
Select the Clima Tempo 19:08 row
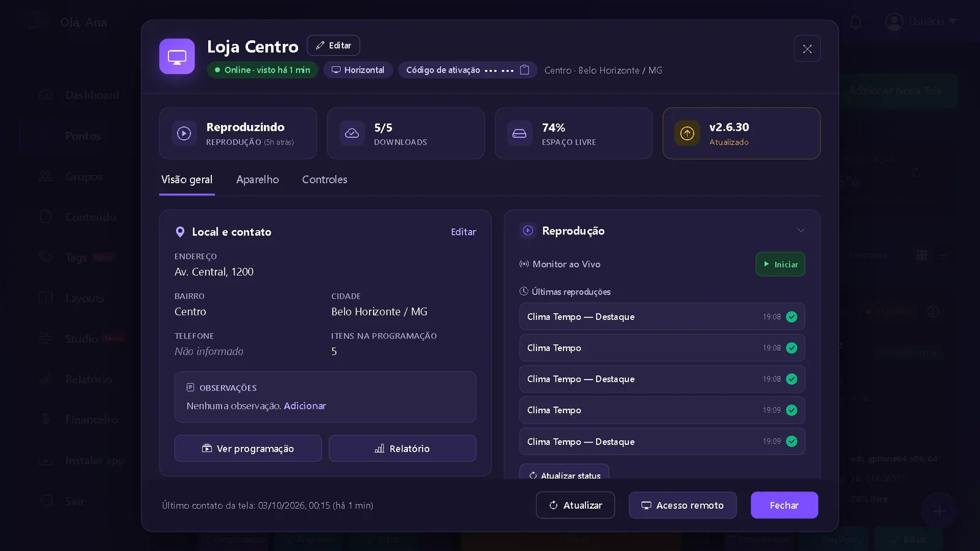point(662,348)
